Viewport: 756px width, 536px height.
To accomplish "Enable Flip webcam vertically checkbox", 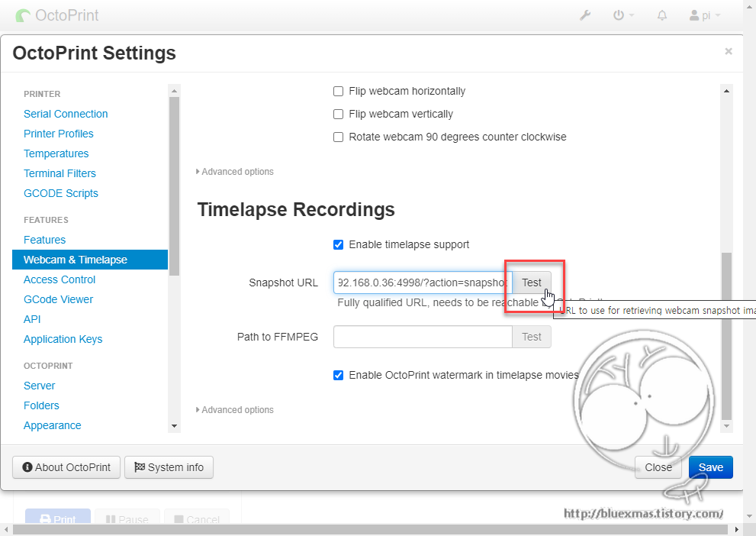I will [339, 114].
